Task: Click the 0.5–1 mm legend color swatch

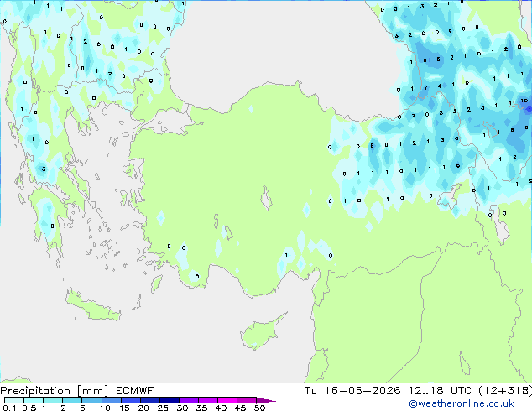Action: (x=34, y=400)
